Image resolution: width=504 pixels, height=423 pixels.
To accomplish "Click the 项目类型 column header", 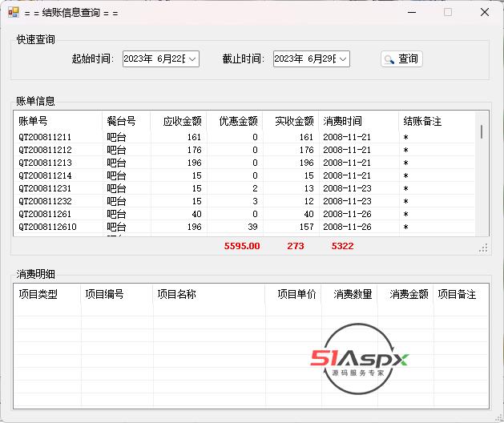I will [x=38, y=294].
